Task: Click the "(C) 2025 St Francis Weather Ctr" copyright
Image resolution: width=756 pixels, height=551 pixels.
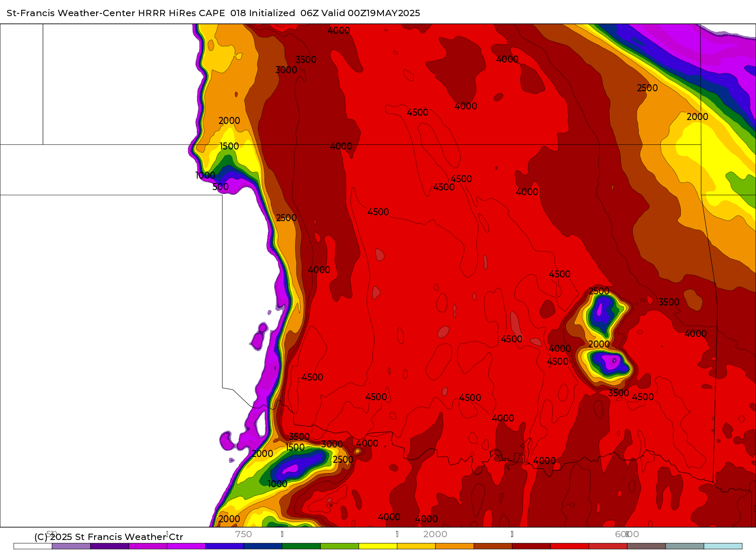Action: pos(109,537)
